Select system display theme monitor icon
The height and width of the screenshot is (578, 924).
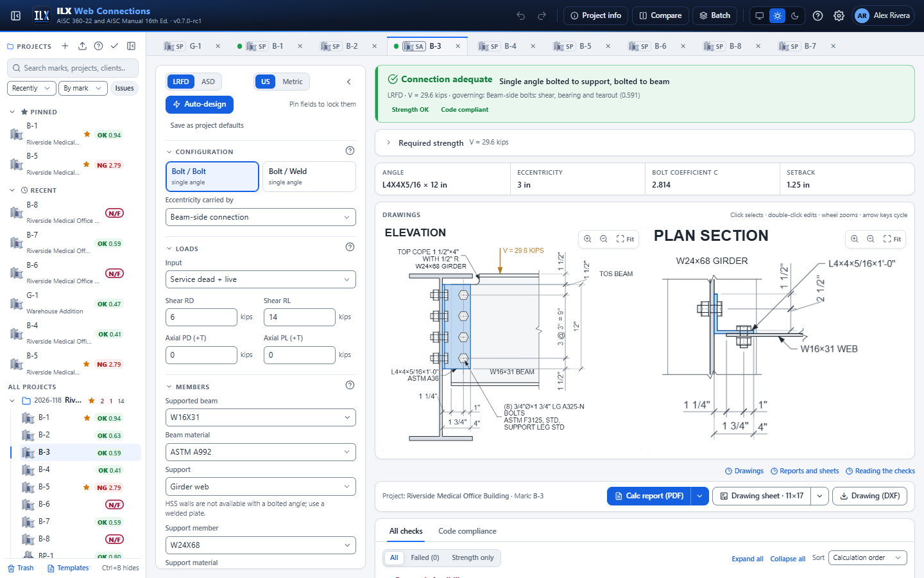[x=759, y=15]
